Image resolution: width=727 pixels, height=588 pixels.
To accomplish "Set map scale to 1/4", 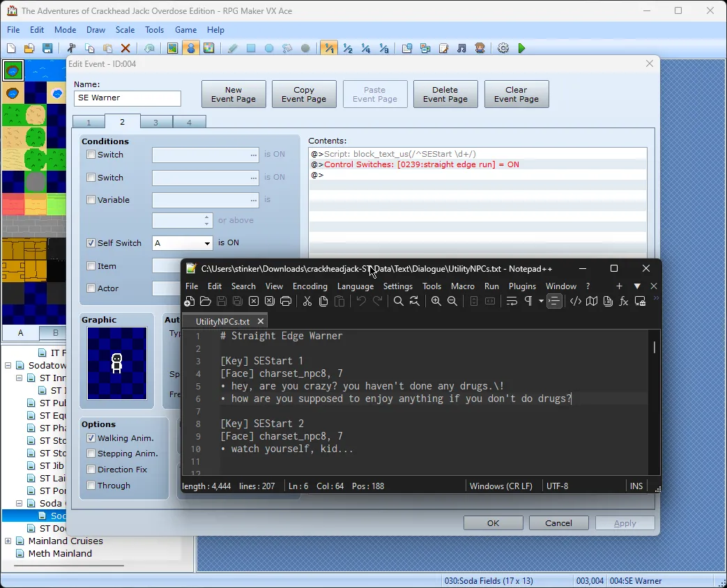I will (x=365, y=48).
